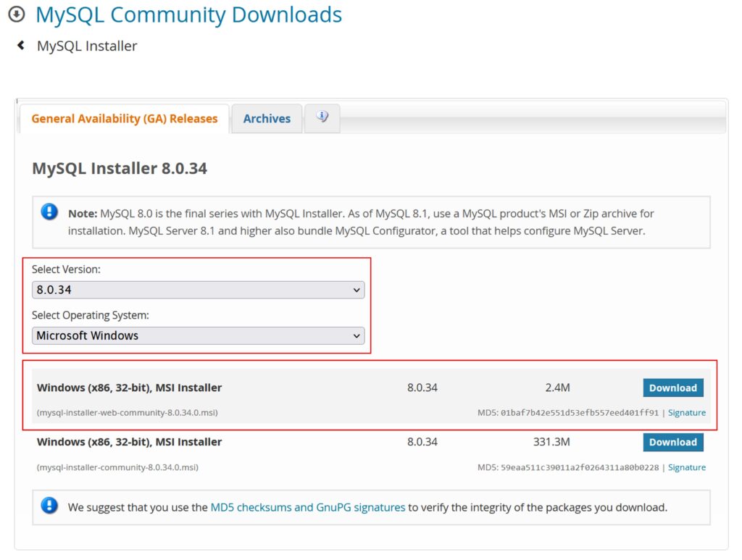Screen dimensions: 742x560
Task: Download the 2.4M web MSI installer
Action: coord(672,388)
